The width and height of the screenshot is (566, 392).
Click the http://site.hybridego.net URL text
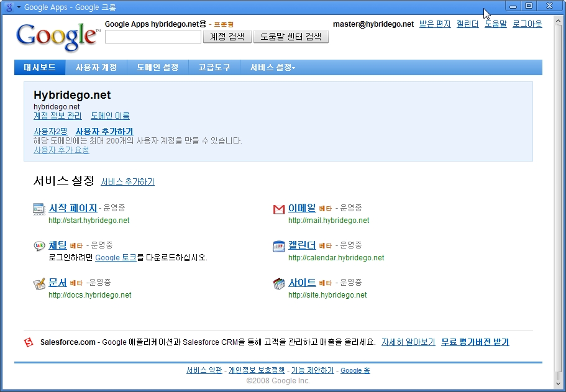click(327, 295)
